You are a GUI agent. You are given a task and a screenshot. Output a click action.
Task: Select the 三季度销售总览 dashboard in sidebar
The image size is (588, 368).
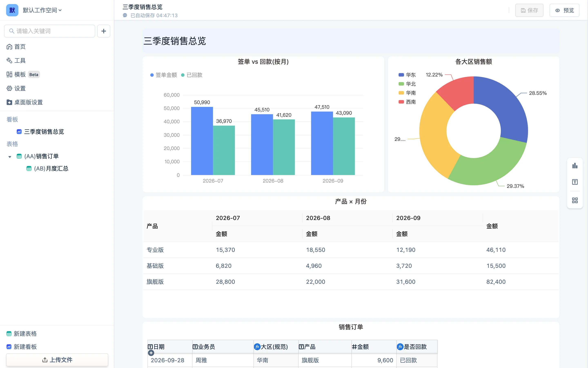coord(40,132)
